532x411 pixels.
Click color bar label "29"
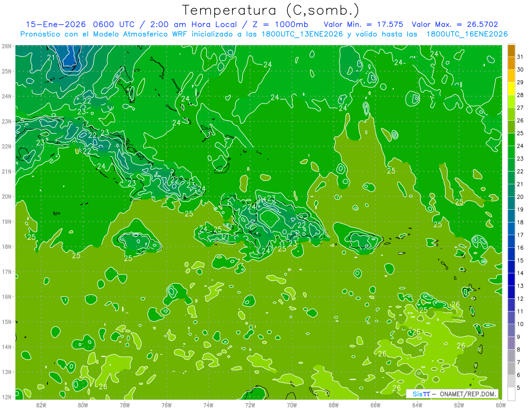520,83
